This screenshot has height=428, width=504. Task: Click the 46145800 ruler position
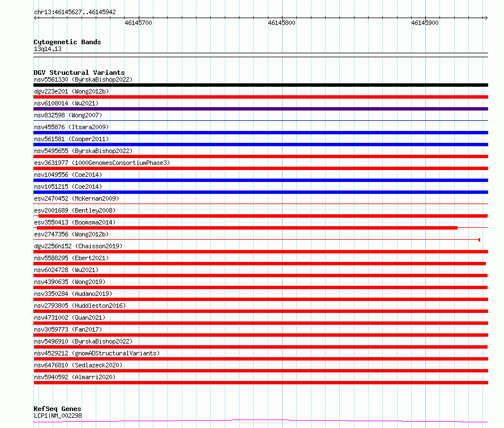(281, 23)
